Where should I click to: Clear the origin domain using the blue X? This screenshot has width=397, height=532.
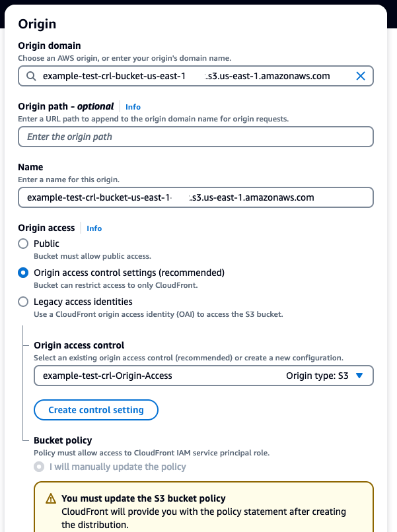361,76
